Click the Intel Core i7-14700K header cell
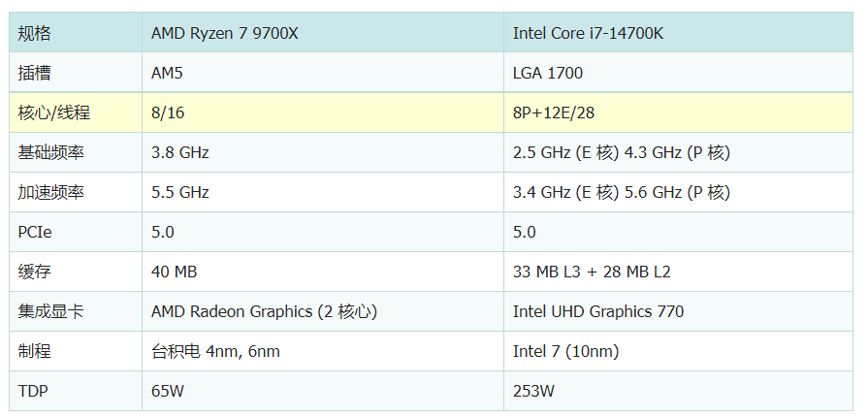Screen dimensions: 868x417 pyautogui.click(x=588, y=34)
